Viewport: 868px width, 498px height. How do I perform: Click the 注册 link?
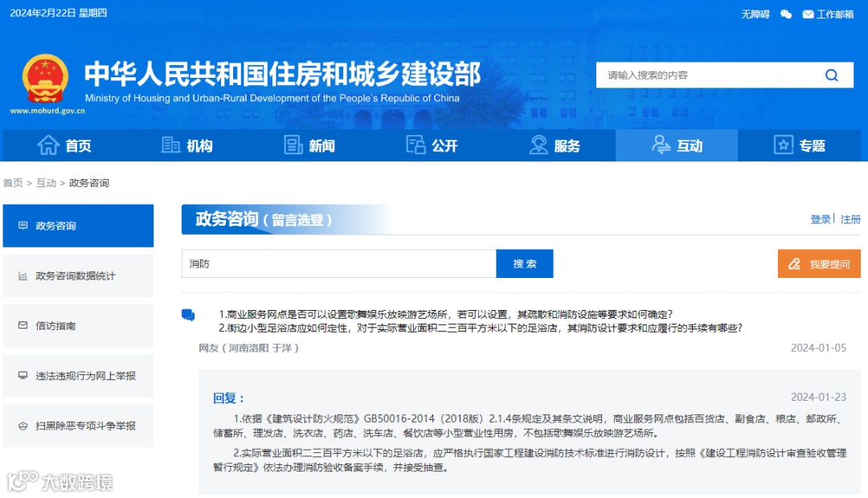pyautogui.click(x=850, y=219)
